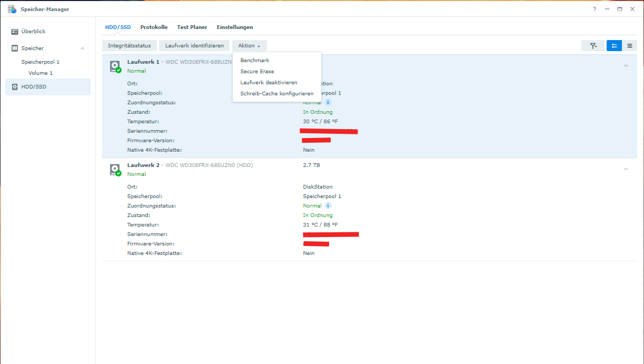644x364 pixels.
Task: Open the Aktion dropdown button
Action: click(250, 46)
